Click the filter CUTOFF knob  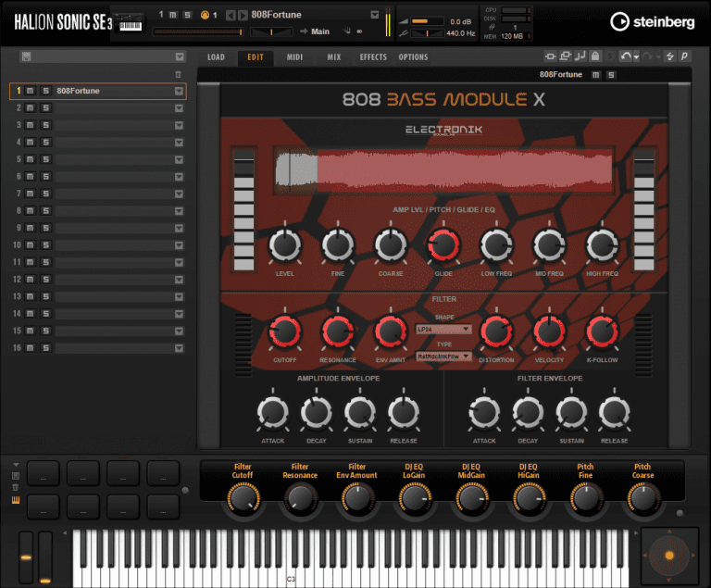285,332
